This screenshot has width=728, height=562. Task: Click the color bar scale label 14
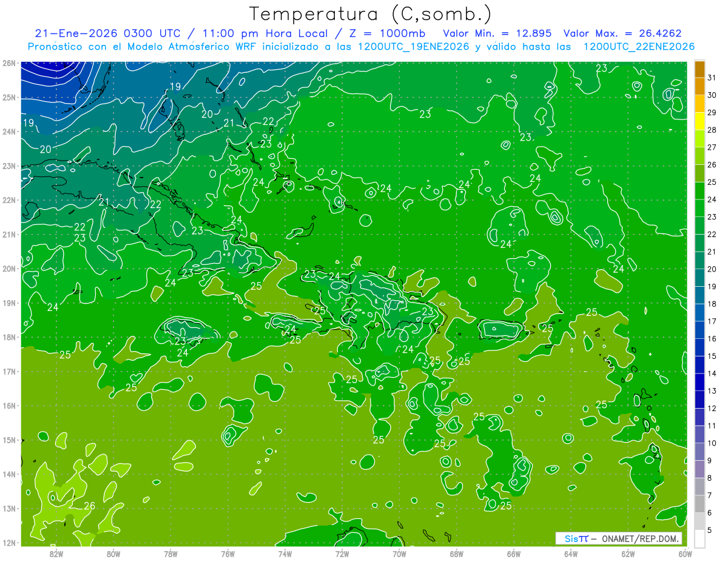coord(712,373)
